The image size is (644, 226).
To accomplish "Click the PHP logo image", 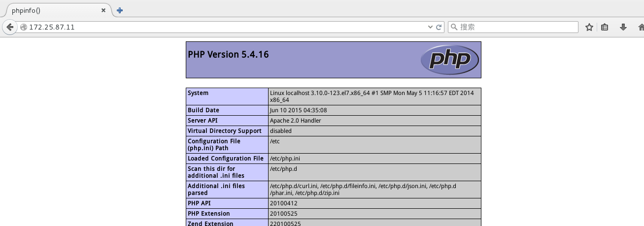I will coord(449,60).
